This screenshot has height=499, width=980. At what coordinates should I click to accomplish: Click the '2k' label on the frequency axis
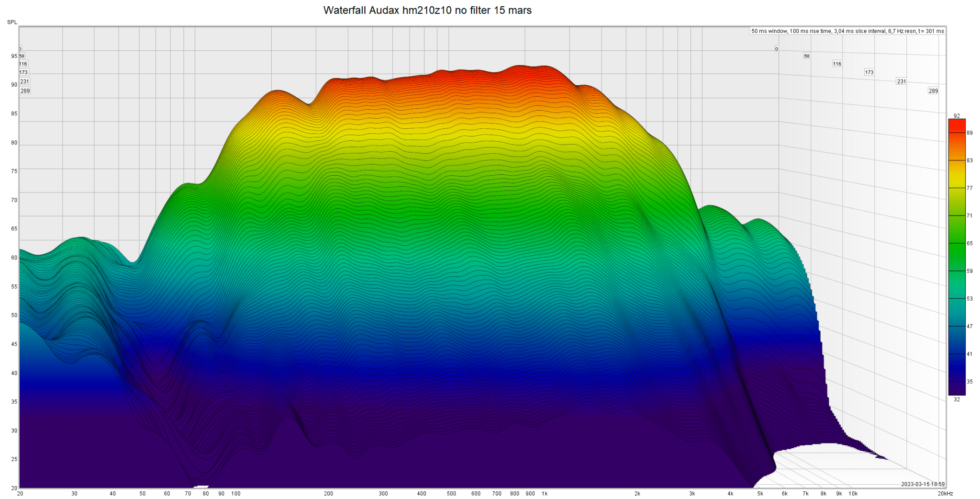[x=637, y=494]
